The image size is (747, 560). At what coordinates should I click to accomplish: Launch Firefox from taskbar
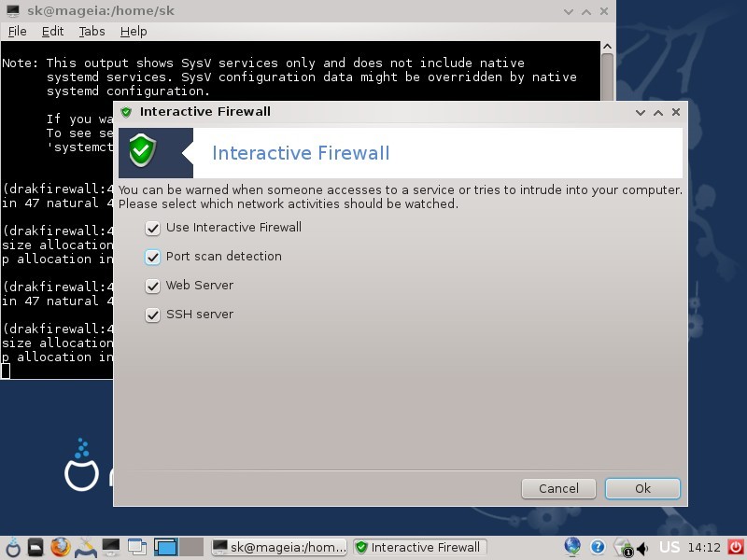coord(61,548)
